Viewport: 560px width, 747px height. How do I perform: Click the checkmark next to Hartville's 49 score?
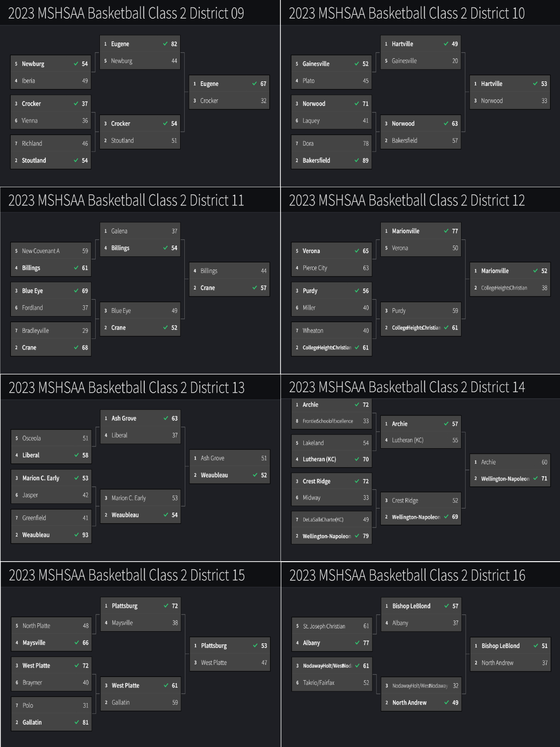(x=446, y=44)
